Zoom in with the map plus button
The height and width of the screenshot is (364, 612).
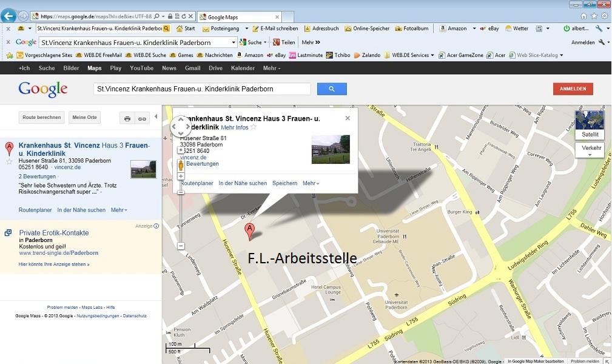tap(181, 177)
